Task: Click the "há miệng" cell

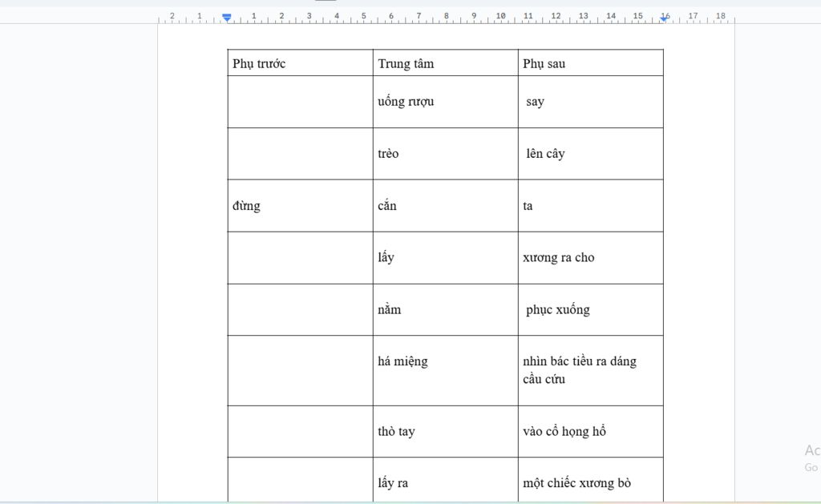Action: pos(402,361)
